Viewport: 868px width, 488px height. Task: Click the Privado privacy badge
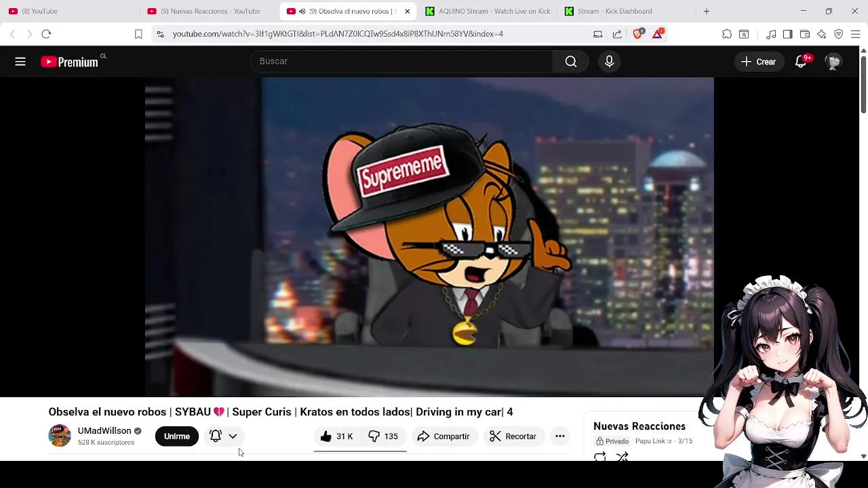[x=612, y=441]
